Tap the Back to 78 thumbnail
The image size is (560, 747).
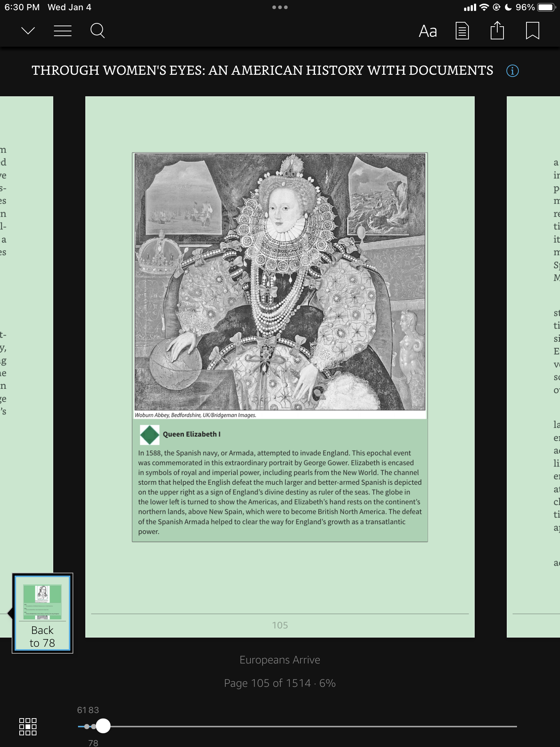click(x=43, y=613)
